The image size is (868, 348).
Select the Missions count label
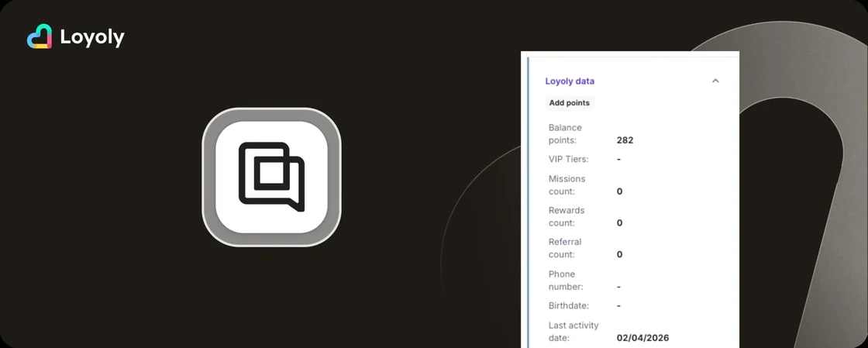pyautogui.click(x=567, y=184)
